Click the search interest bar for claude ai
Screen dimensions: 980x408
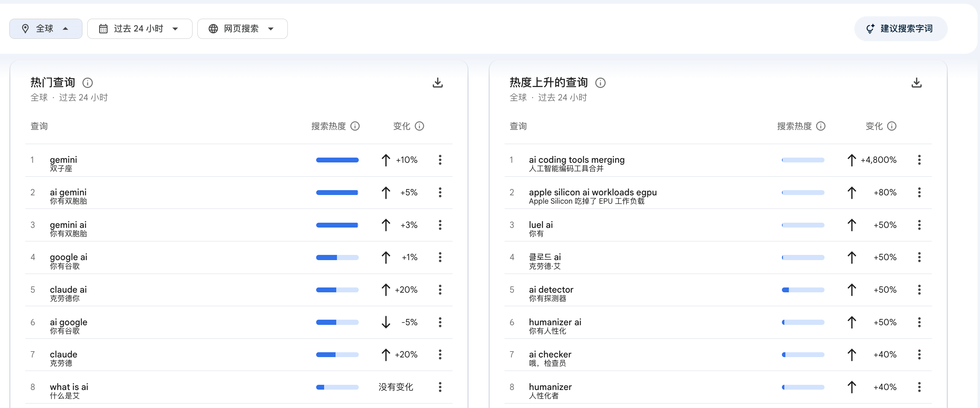click(x=337, y=290)
